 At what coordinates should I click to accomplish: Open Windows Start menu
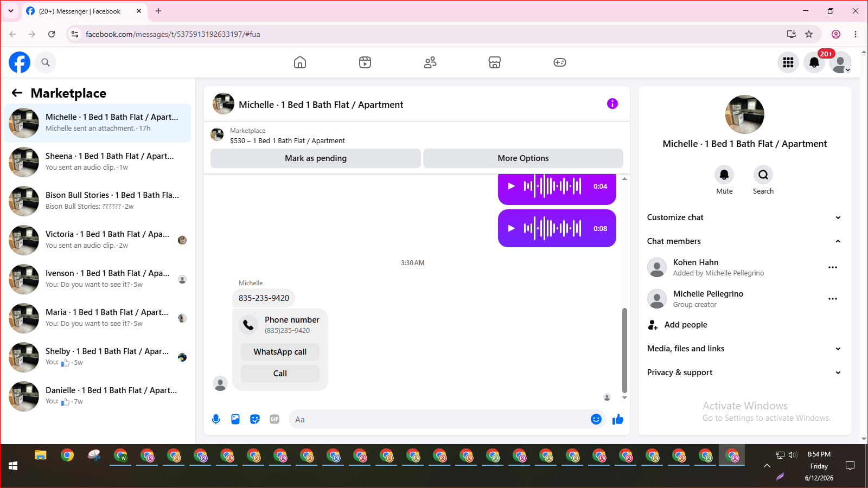pos(13,466)
